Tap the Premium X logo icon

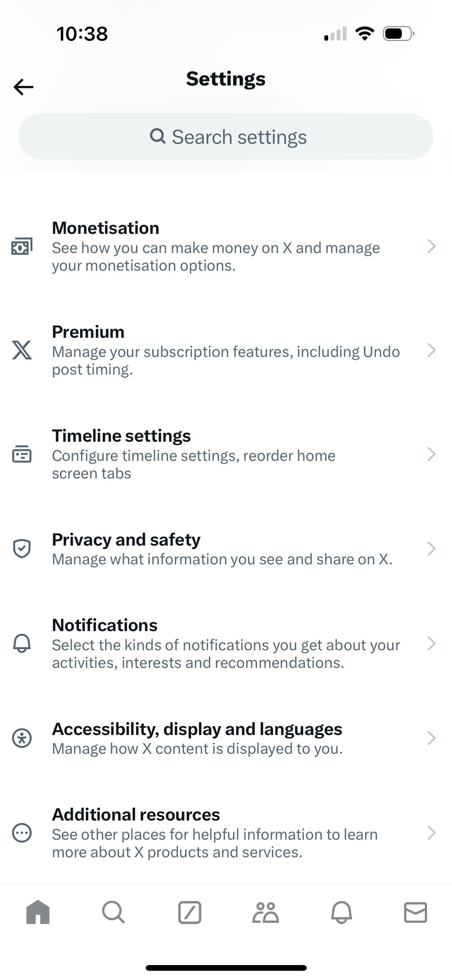(22, 350)
